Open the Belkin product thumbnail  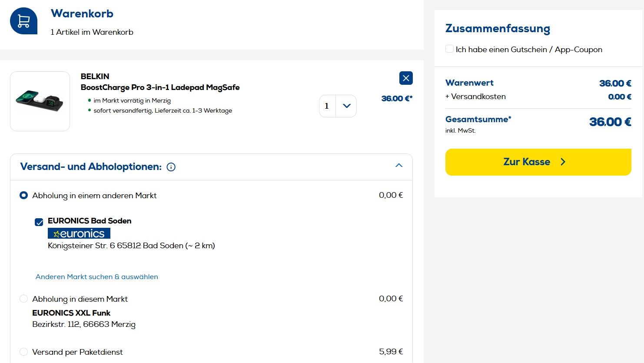tap(40, 101)
